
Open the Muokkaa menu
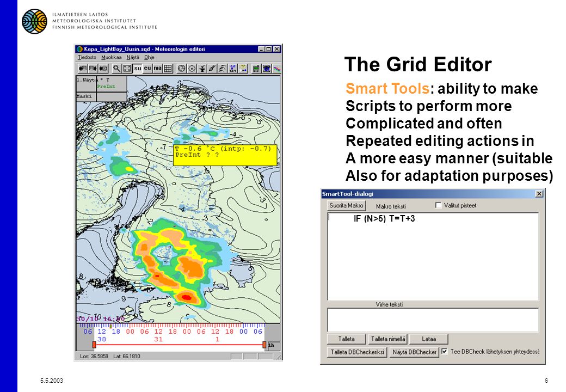click(111, 57)
